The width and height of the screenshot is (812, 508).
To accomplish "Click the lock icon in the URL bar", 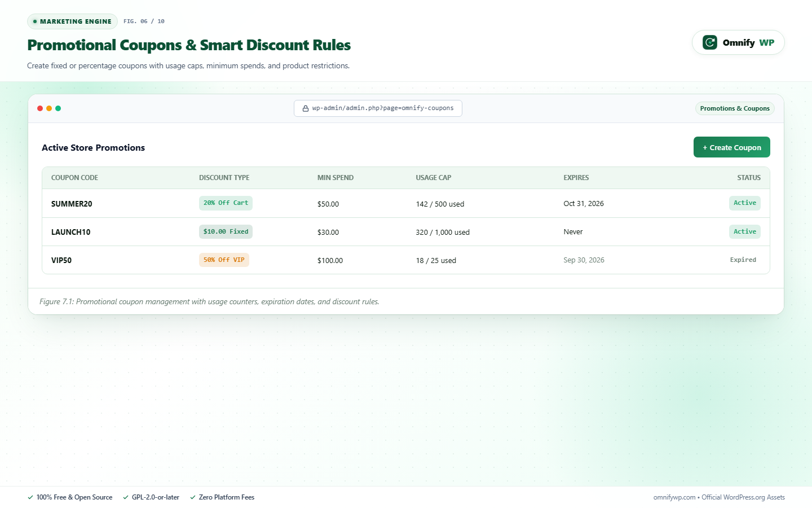I will 306,108.
